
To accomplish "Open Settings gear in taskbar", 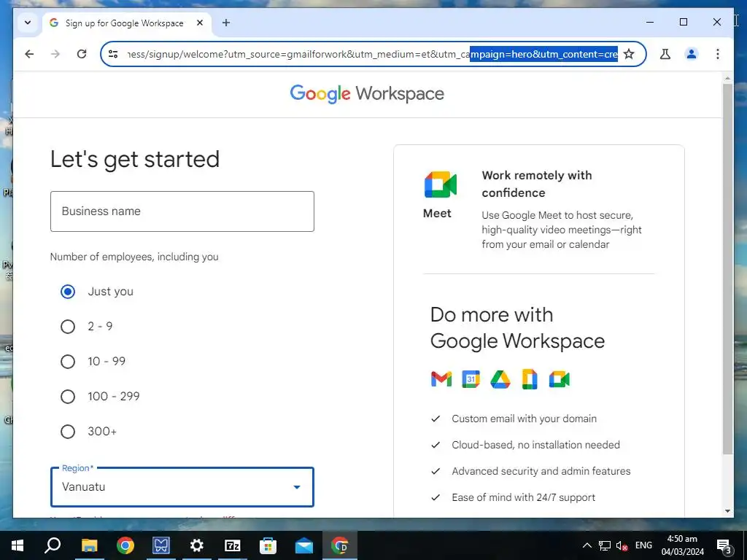I will (196, 545).
